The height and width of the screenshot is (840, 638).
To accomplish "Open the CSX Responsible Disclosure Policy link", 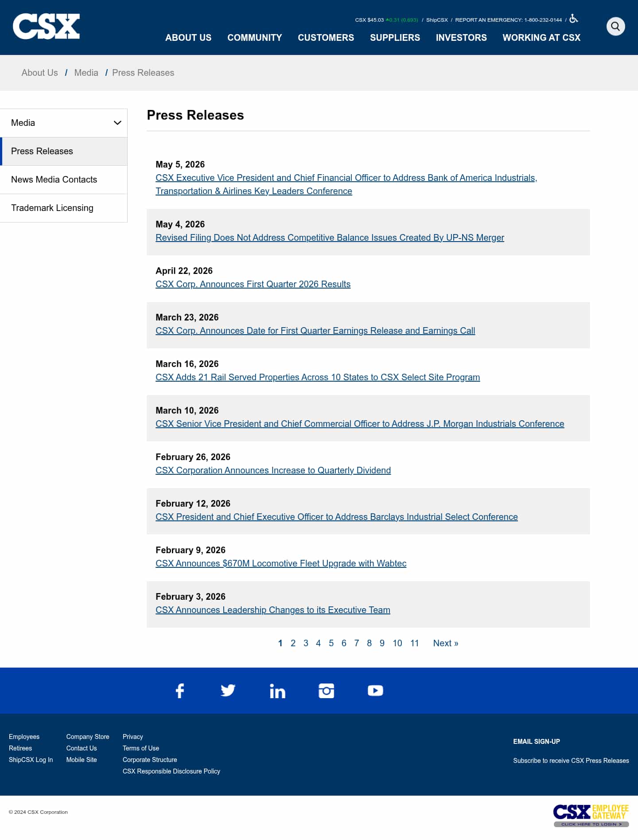I will 171,771.
